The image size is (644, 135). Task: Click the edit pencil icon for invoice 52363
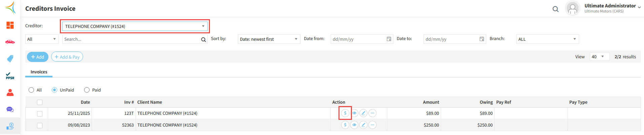[x=363, y=125]
